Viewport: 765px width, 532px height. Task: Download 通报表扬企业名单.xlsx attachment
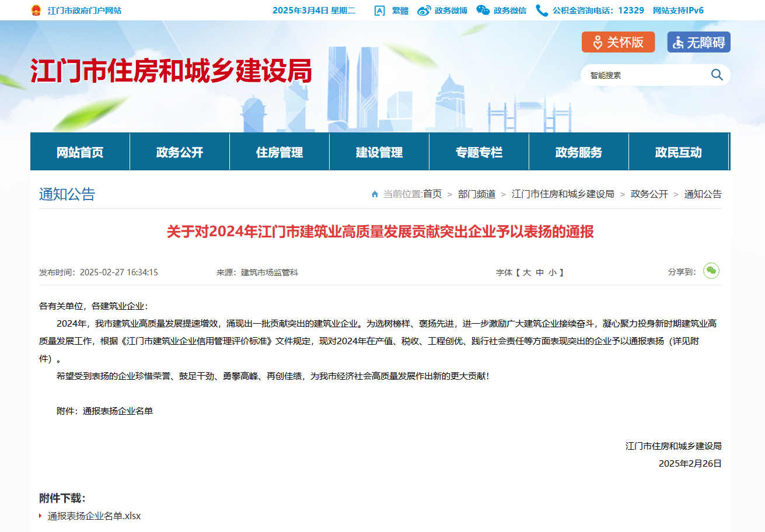pos(95,516)
